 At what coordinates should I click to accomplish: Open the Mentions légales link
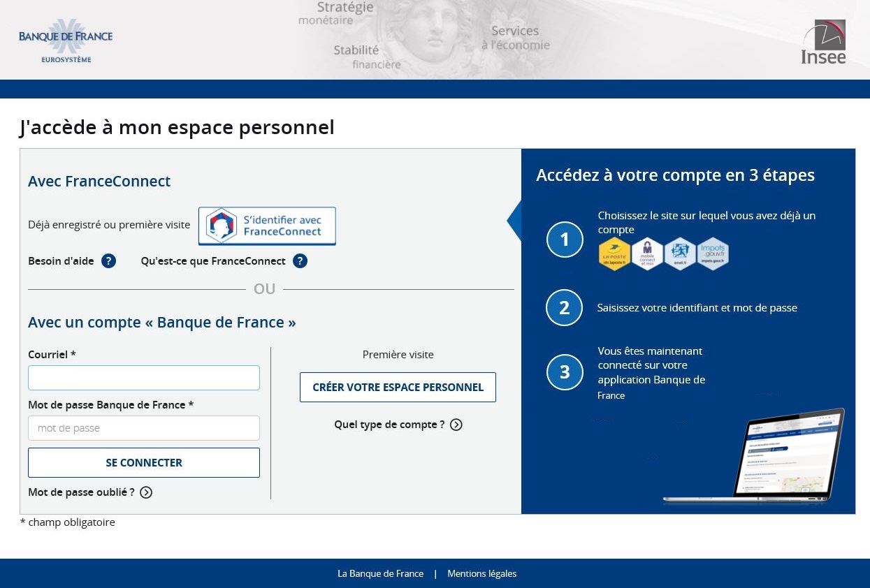[x=481, y=573]
